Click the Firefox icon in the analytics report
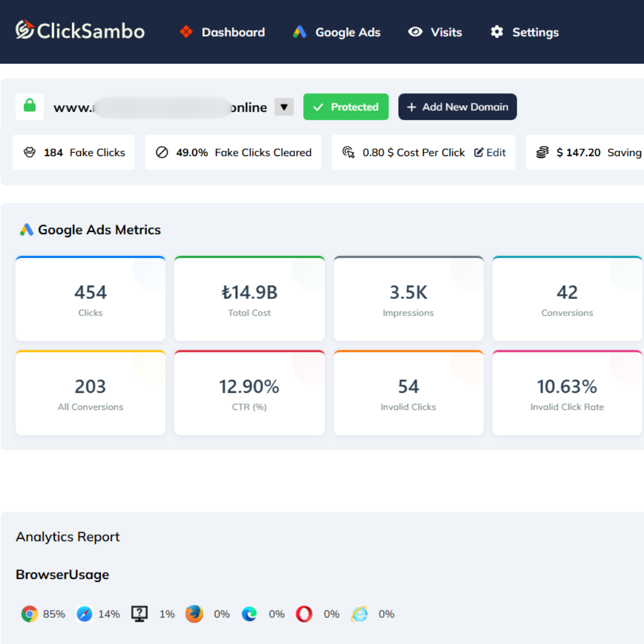This screenshot has height=644, width=644. [x=194, y=613]
